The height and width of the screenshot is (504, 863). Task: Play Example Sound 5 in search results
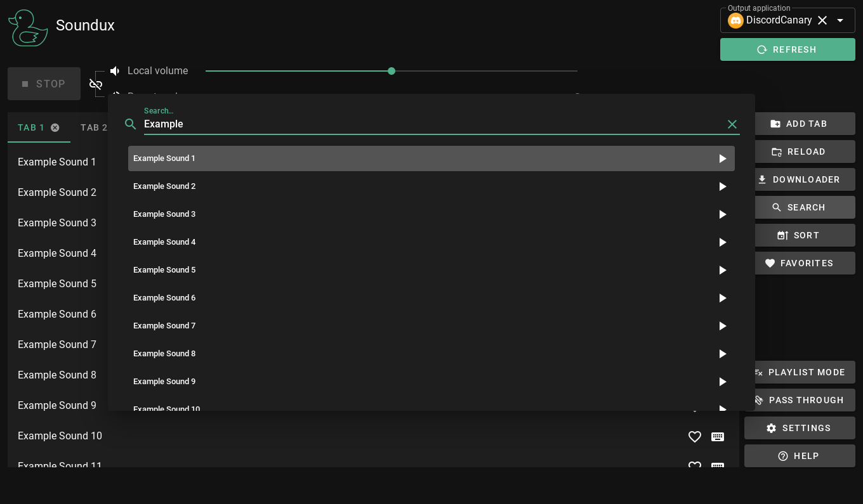tap(723, 270)
